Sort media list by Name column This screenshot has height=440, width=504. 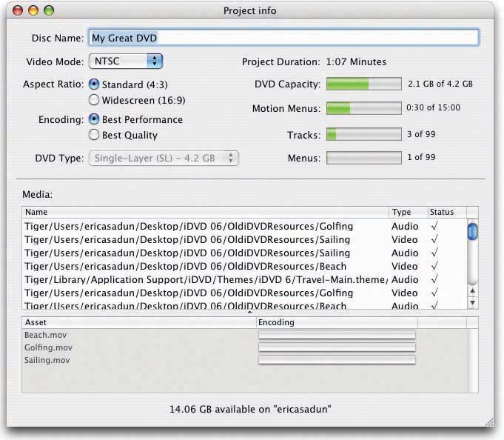click(205, 212)
